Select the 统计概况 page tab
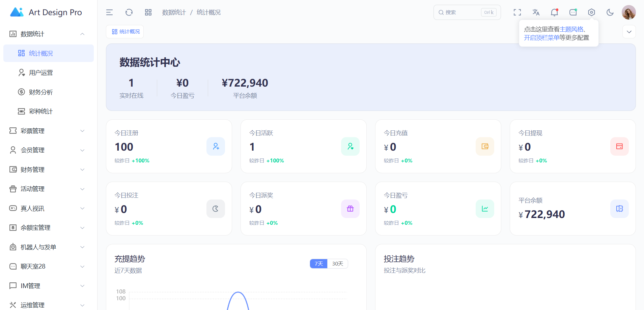644x310 pixels. [125, 32]
